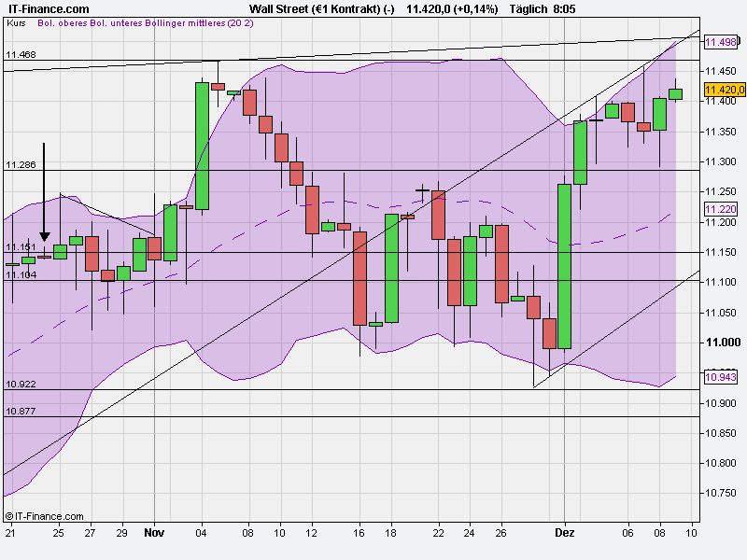This screenshot has width=747, height=560.
Task: Click the long red candle on Nov 16
Action: (x=359, y=278)
